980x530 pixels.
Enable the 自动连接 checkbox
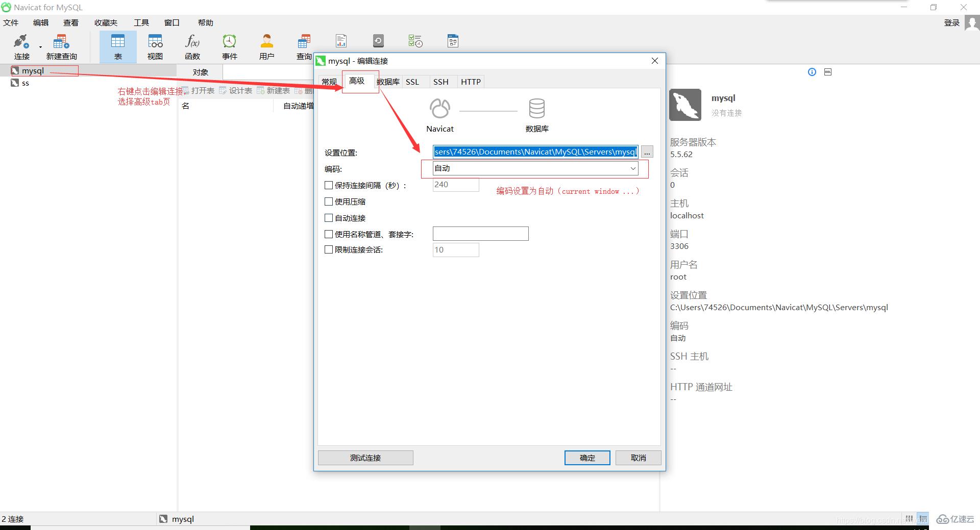(329, 218)
